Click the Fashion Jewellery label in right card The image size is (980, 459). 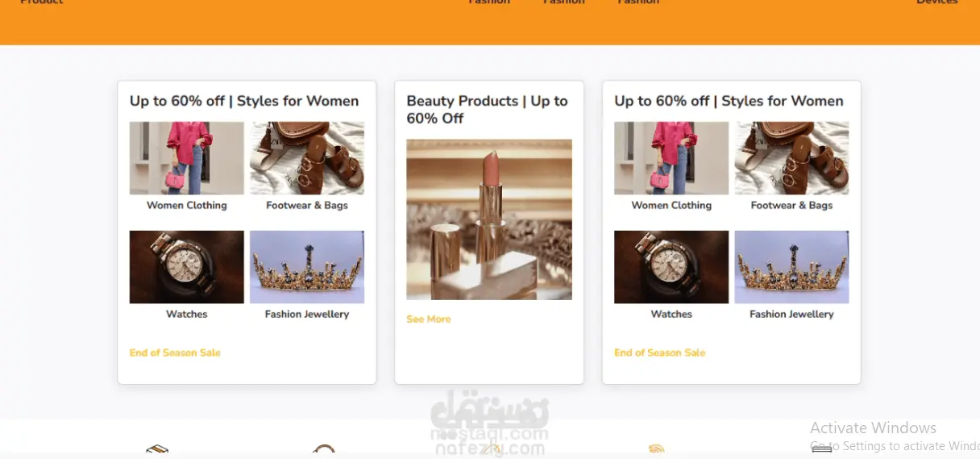click(791, 315)
